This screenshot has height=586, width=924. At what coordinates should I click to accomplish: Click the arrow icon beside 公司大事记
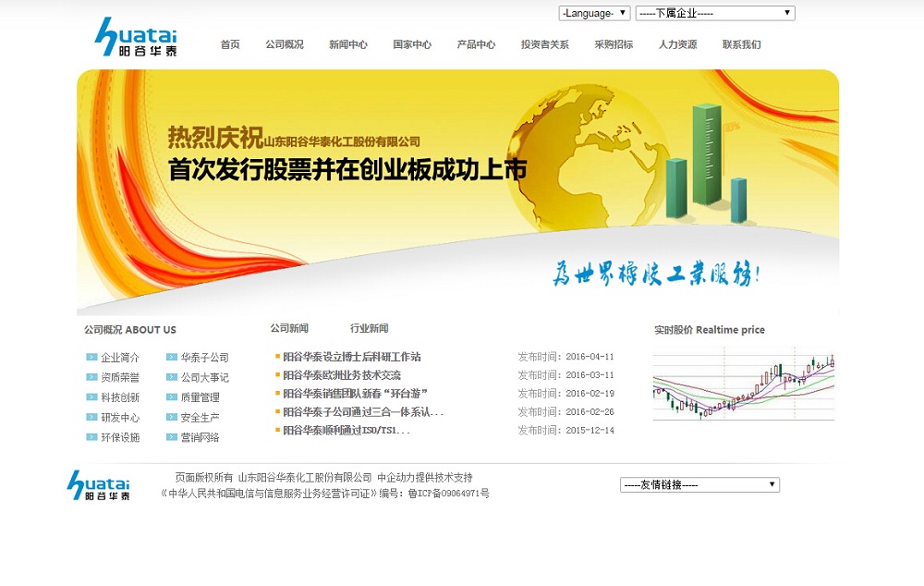click(x=172, y=377)
